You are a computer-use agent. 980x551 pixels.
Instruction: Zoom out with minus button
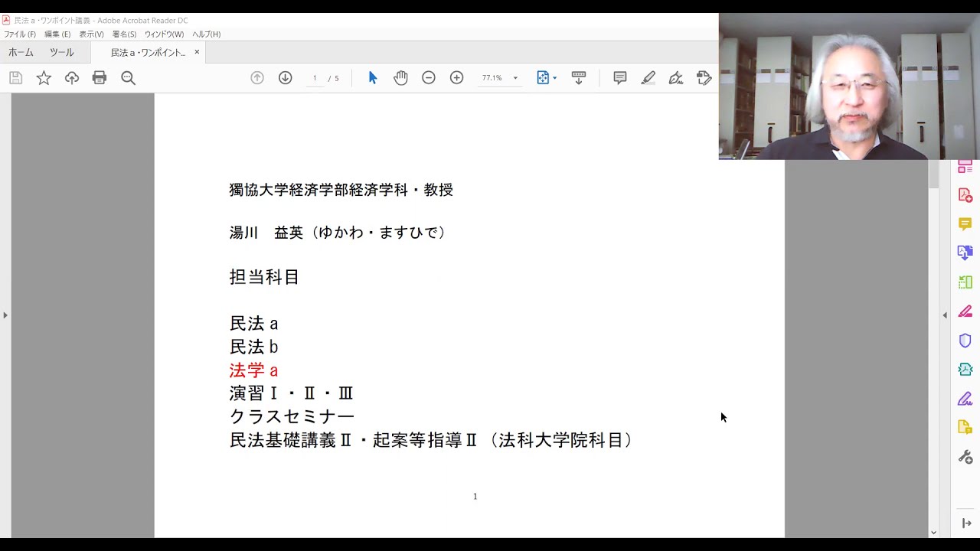pos(429,77)
